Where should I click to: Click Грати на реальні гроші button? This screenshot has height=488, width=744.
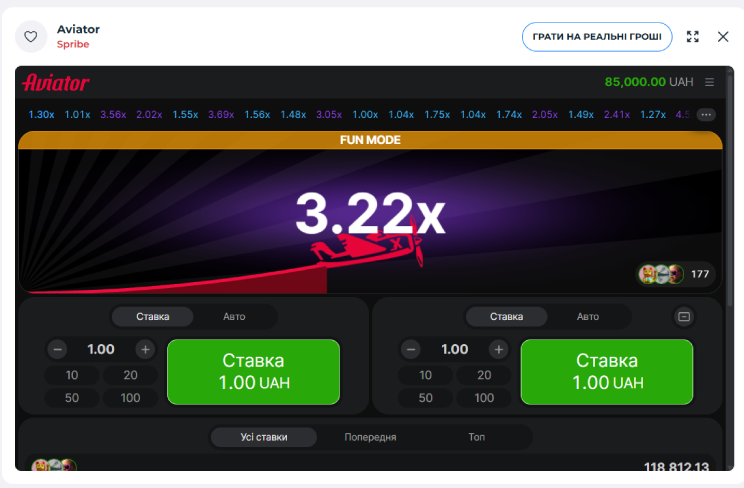[x=597, y=37]
